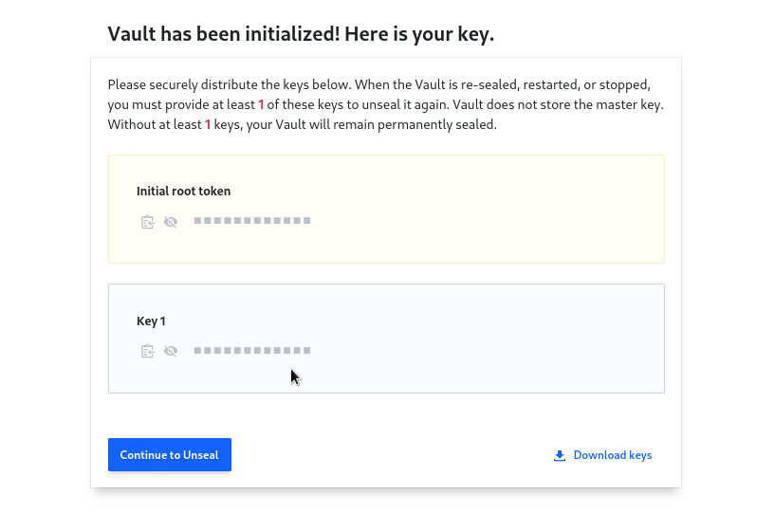775x532 pixels.
Task: Select the masked root token dots
Action: 252,220
